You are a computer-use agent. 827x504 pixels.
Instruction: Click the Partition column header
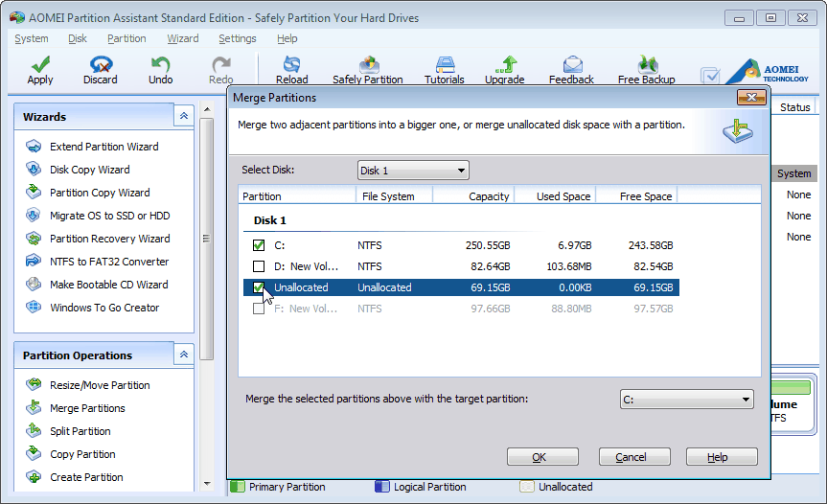pyautogui.click(x=297, y=196)
